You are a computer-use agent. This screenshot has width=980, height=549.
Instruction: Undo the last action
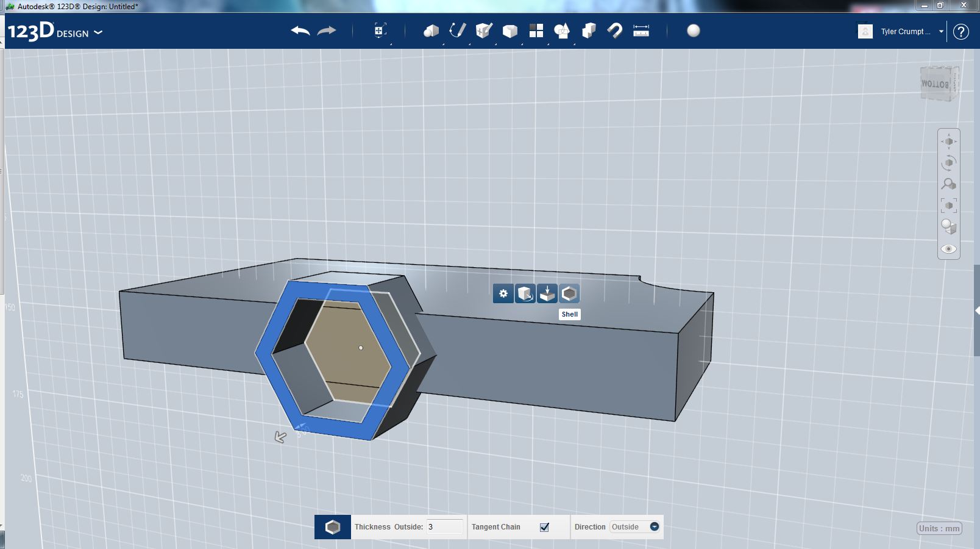point(300,30)
